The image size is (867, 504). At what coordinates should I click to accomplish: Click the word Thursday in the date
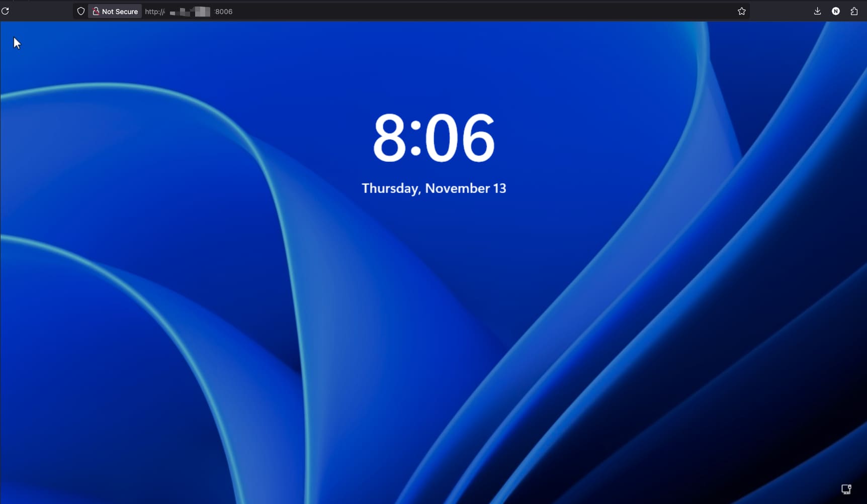(x=390, y=188)
